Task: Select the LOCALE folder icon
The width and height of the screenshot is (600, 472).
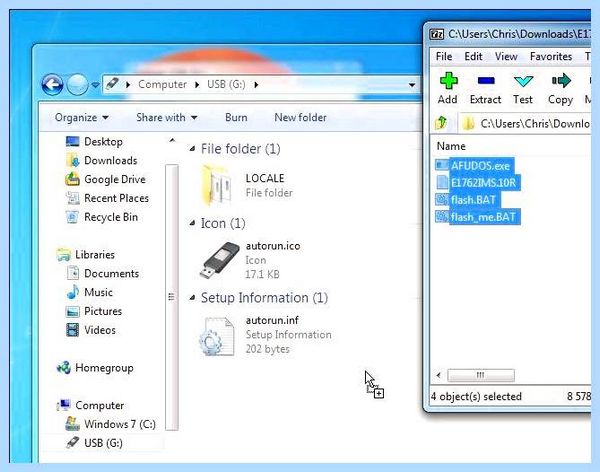Action: click(x=217, y=185)
